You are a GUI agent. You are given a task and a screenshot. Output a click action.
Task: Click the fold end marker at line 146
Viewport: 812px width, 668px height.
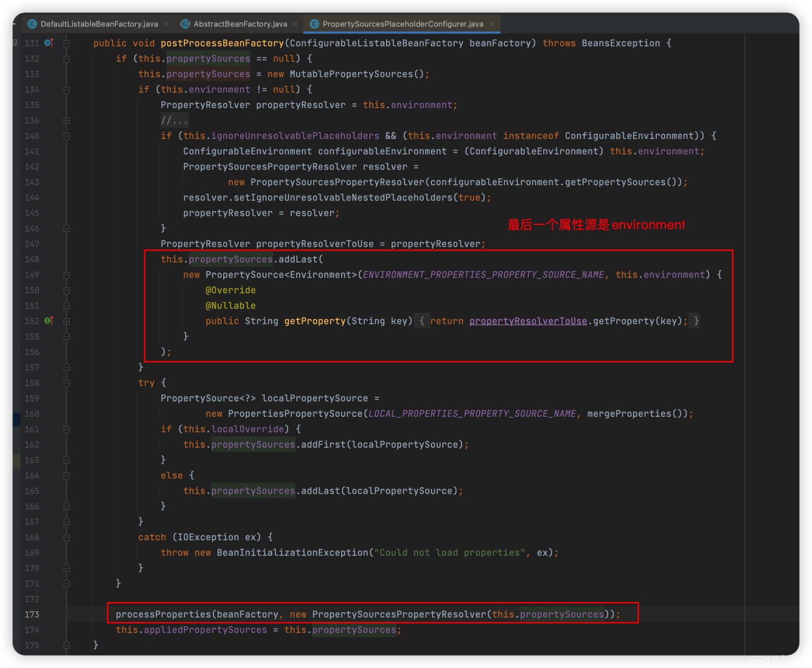coord(67,228)
